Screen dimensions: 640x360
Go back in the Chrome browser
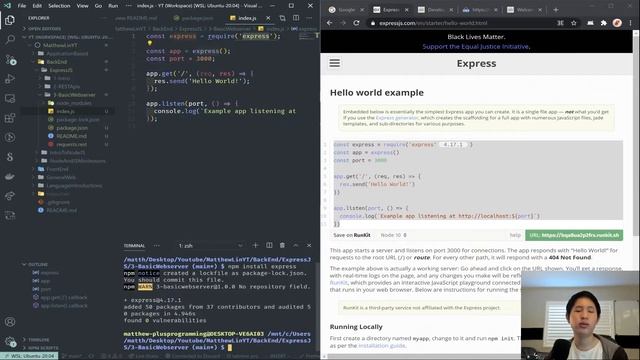pos(329,23)
